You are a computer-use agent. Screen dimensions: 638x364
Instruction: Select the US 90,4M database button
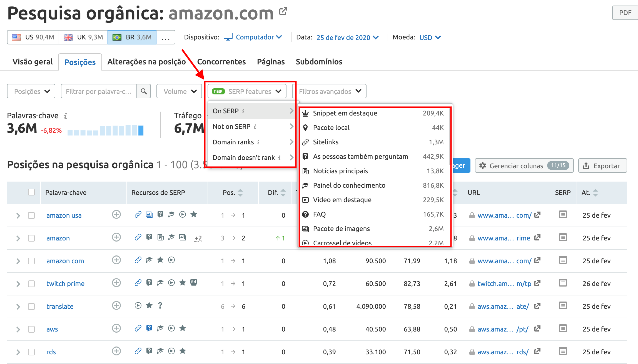click(33, 37)
